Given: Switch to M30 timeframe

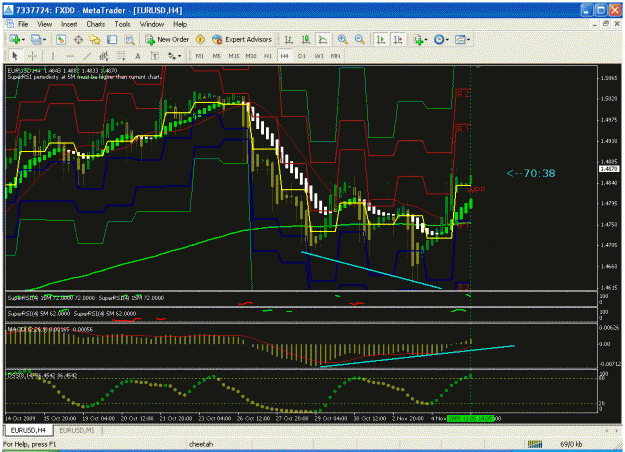Looking at the screenshot, I should [251, 56].
